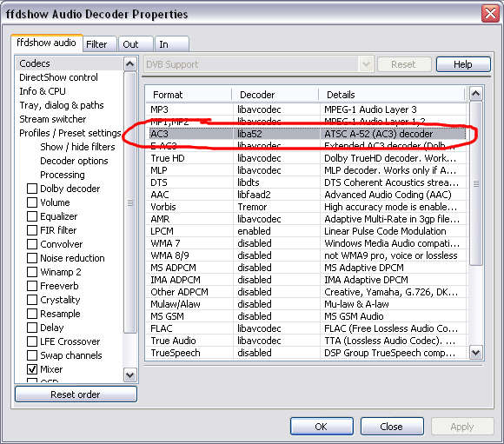Click the Reset button beside Help
Screen dimensions: 504x444
point(404,64)
